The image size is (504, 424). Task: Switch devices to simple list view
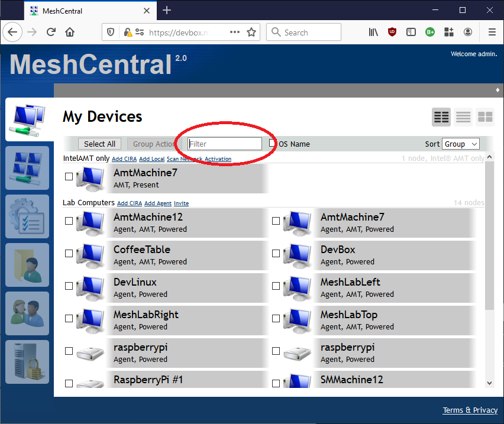pos(463,116)
